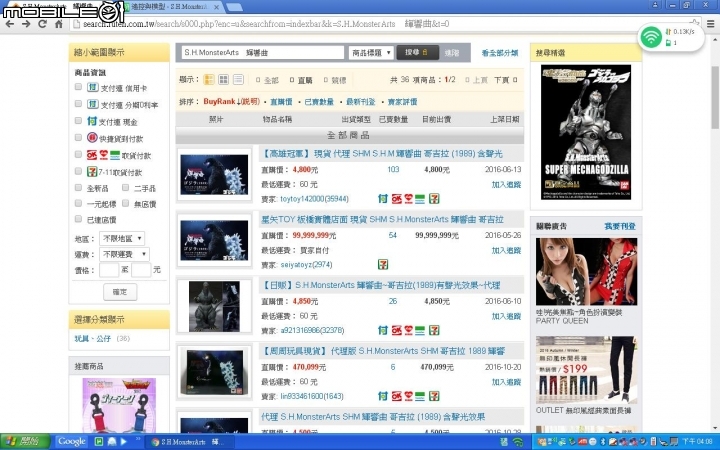The height and width of the screenshot is (450, 720).
Task: Click the play icon in the taskbar quick launch
Action: pyautogui.click(x=124, y=442)
